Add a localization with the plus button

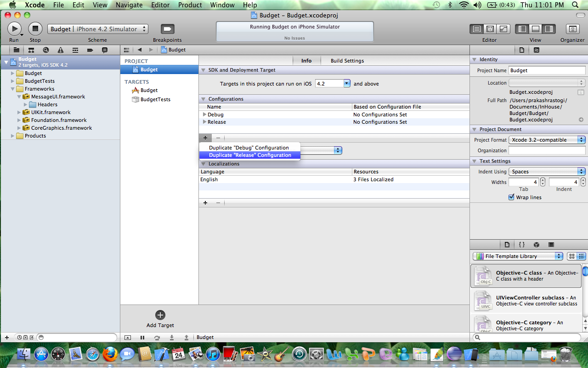coord(205,203)
